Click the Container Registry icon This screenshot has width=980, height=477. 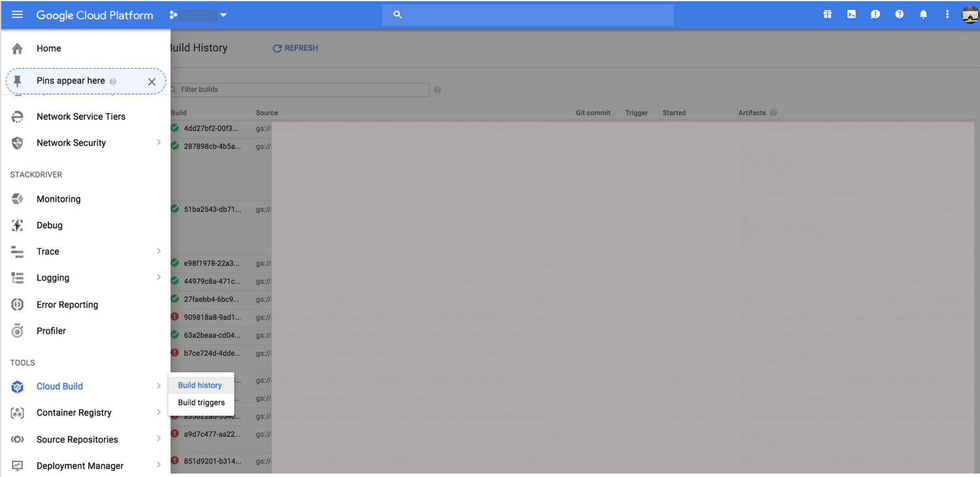click(x=18, y=413)
